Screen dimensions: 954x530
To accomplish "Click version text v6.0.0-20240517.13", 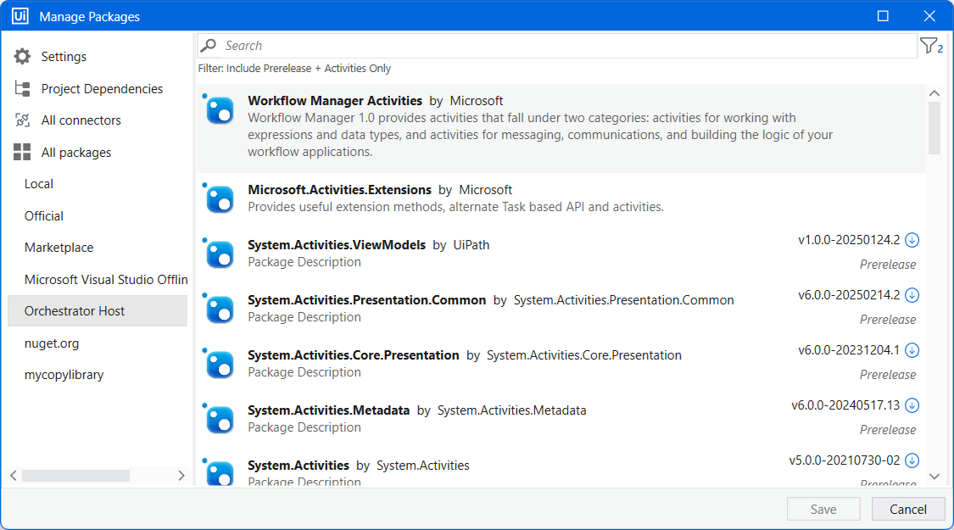I will point(845,405).
